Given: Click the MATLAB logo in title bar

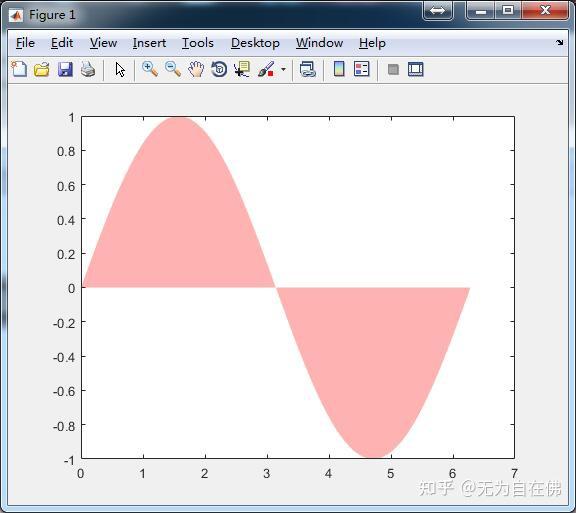Looking at the screenshot, I should (16, 15).
